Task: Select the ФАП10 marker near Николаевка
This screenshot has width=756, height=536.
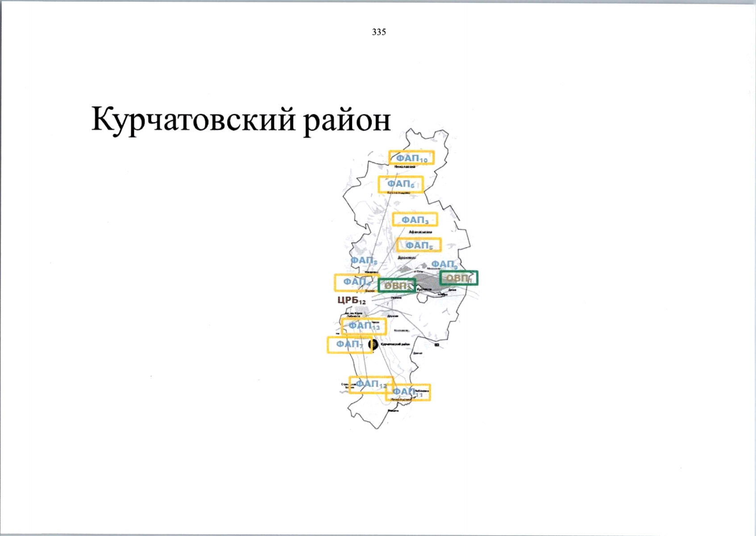Action: tap(411, 157)
